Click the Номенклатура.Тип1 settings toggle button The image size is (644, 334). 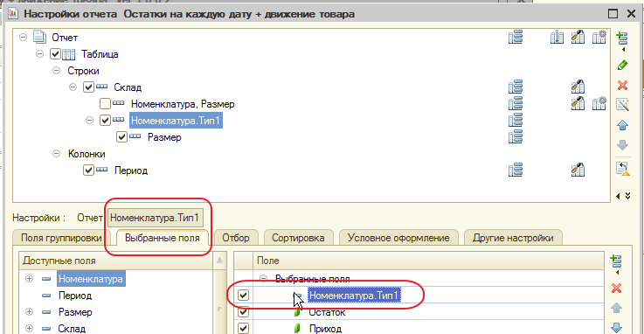[x=156, y=218]
